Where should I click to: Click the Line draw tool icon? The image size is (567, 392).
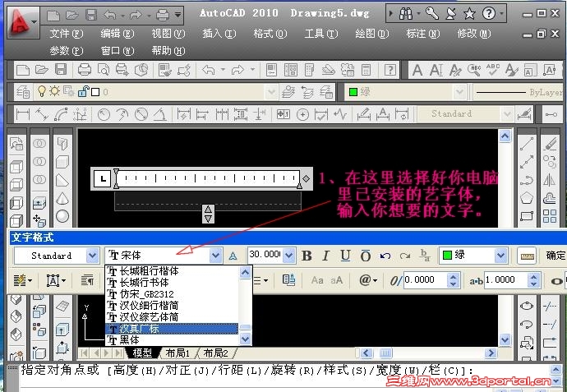click(x=527, y=144)
